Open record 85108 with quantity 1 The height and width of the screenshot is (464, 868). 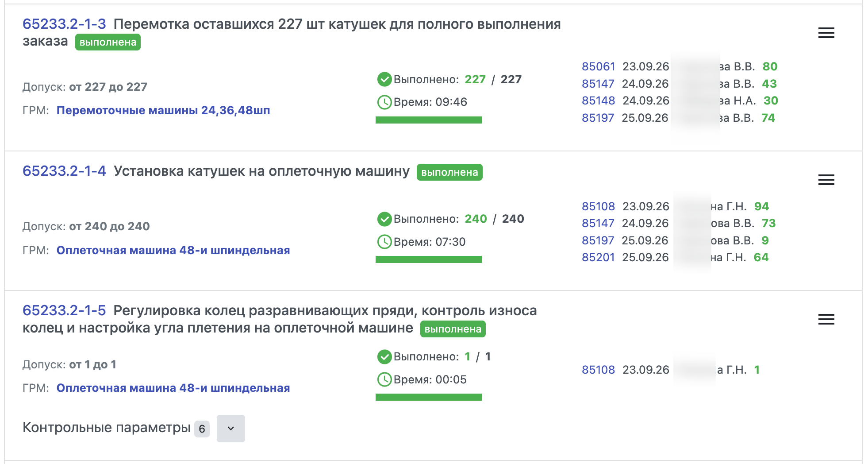point(598,370)
